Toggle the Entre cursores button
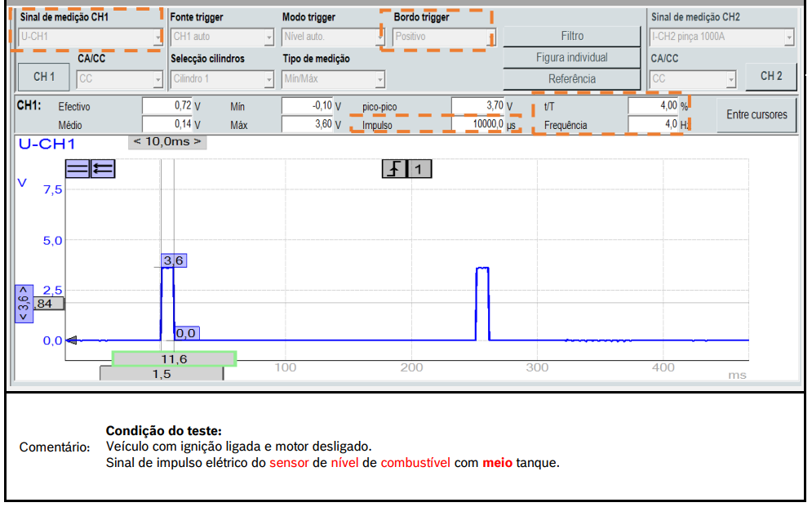The width and height of the screenshot is (812, 507). pos(757,115)
